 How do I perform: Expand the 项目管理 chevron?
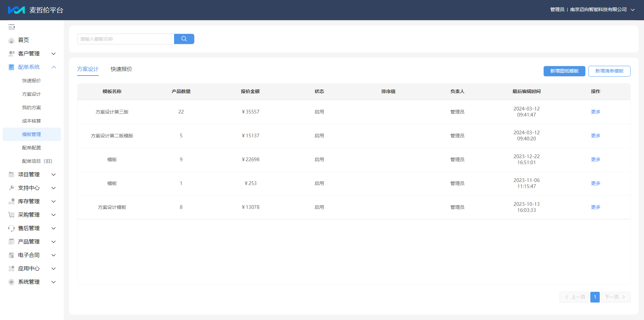(53, 175)
